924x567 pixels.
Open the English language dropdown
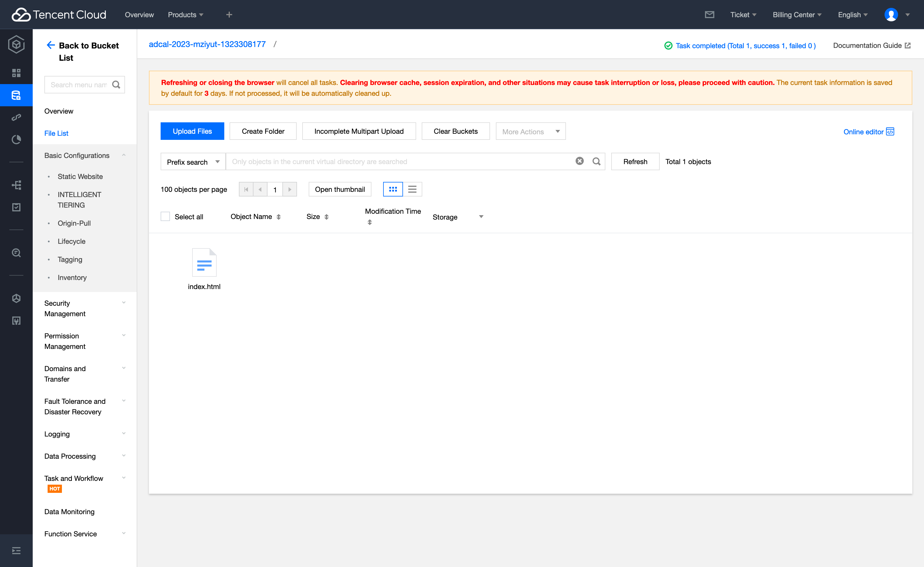(x=853, y=15)
